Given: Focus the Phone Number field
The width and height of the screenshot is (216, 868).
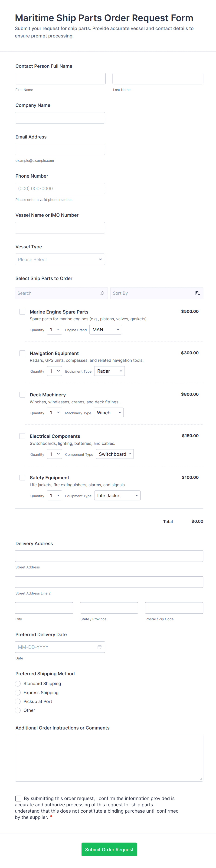Looking at the screenshot, I should 60,189.
